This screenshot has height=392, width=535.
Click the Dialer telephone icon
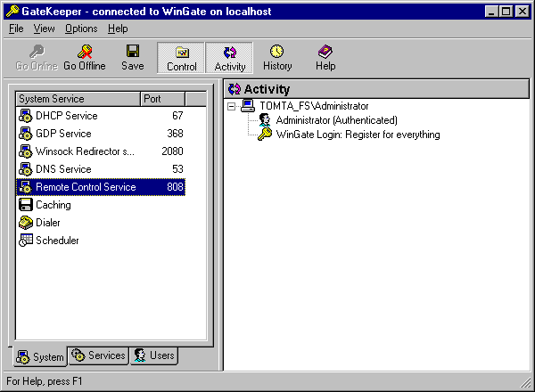26,222
